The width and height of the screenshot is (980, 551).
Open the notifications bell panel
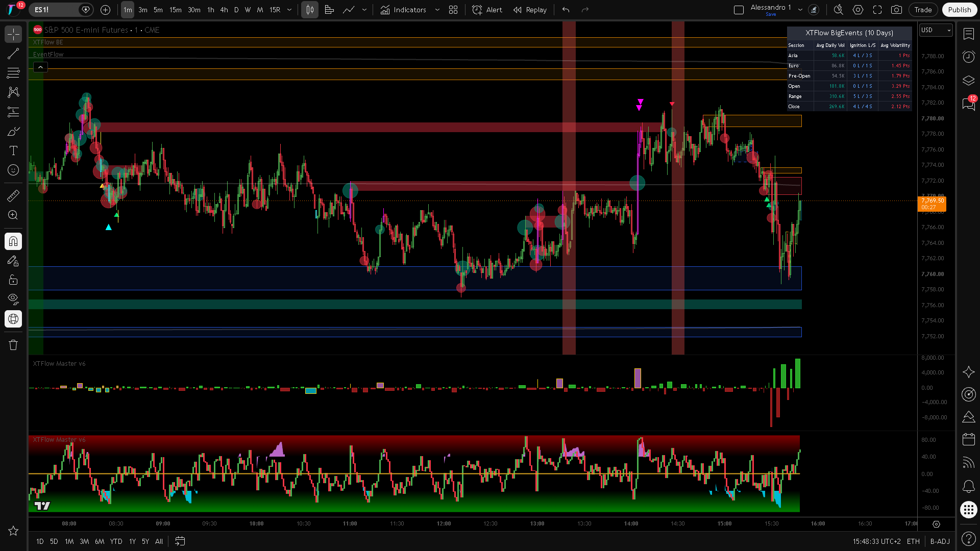[x=969, y=486]
